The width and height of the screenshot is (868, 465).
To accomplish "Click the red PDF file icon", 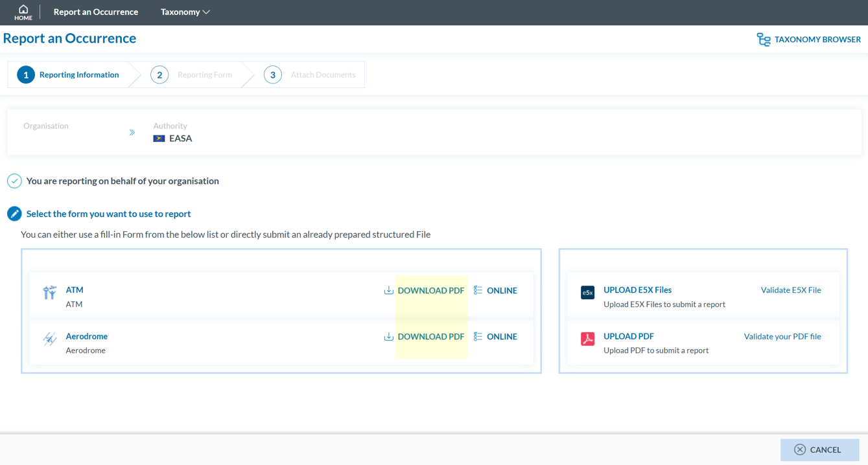I will click(587, 339).
